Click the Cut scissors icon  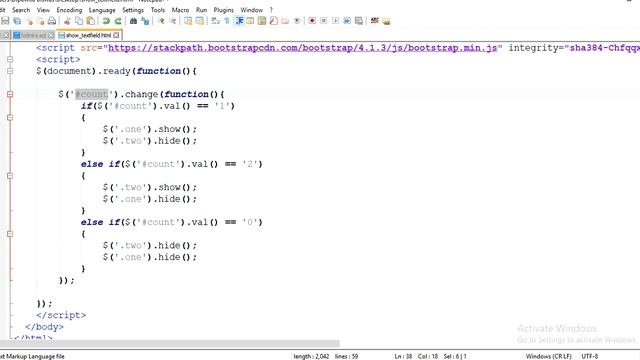point(67,21)
